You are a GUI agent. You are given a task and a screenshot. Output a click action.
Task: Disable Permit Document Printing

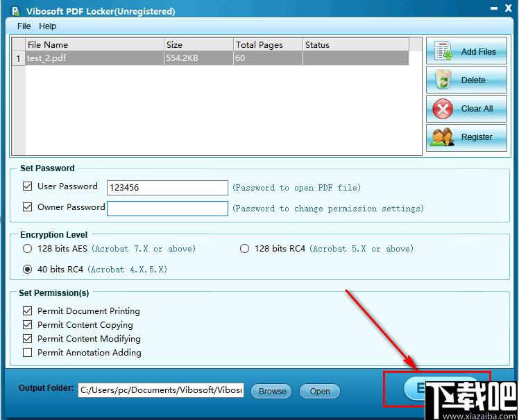point(28,311)
